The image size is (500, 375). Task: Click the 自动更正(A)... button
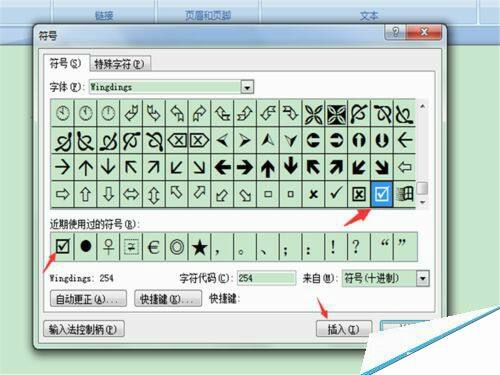click(x=88, y=299)
